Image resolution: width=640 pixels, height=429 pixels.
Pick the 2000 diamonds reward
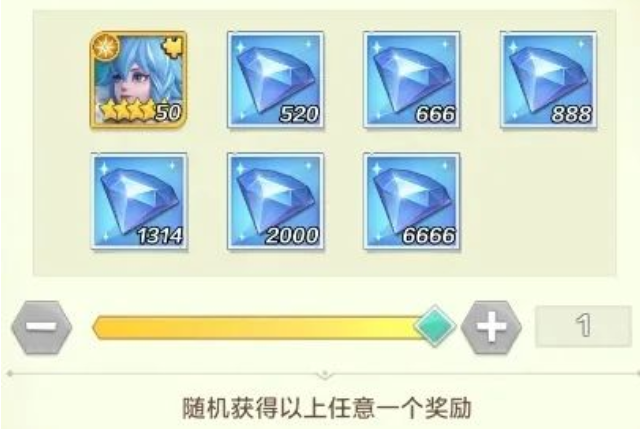click(x=276, y=201)
